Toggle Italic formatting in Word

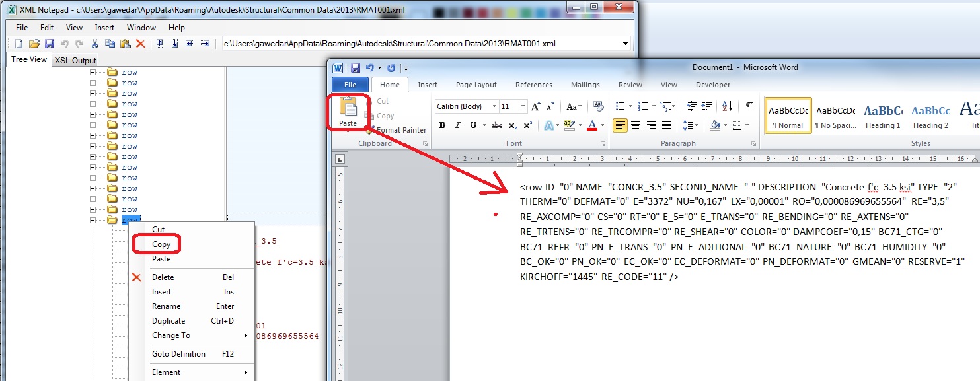tap(457, 125)
